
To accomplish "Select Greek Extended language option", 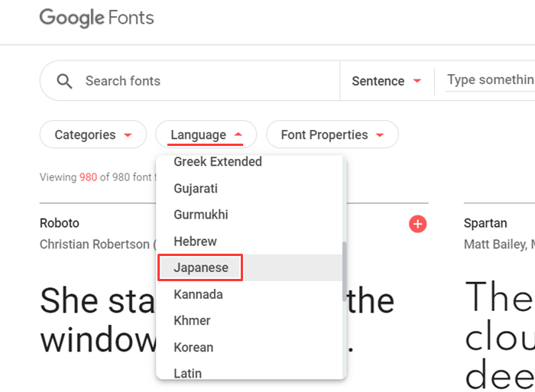I will pyautogui.click(x=249, y=161).
